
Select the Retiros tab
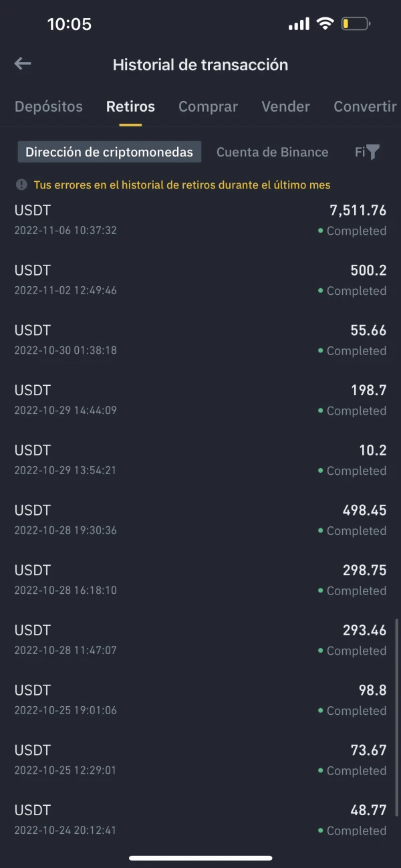pos(130,106)
